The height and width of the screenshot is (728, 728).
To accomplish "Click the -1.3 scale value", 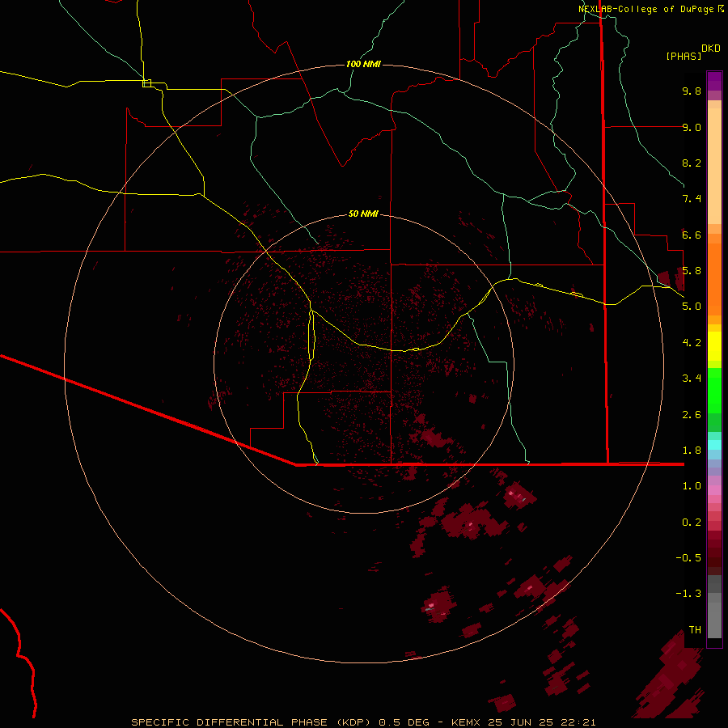I will click(x=688, y=594).
